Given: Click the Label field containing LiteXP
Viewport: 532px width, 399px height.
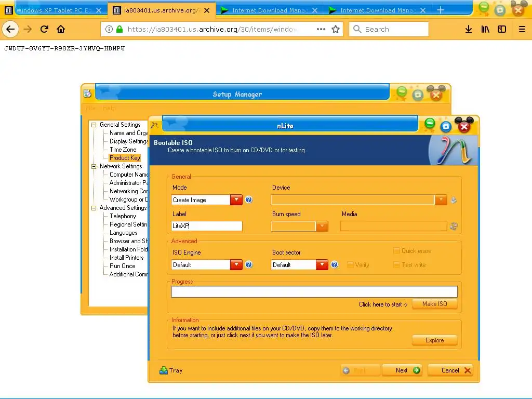Looking at the screenshot, I should point(207,226).
